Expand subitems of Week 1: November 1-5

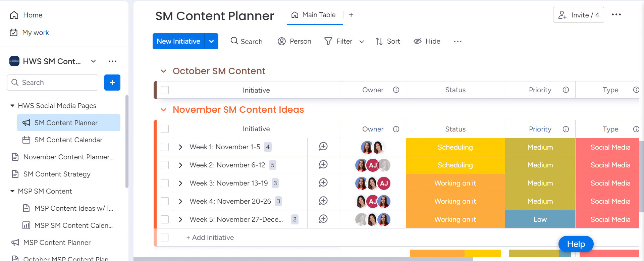click(x=180, y=147)
